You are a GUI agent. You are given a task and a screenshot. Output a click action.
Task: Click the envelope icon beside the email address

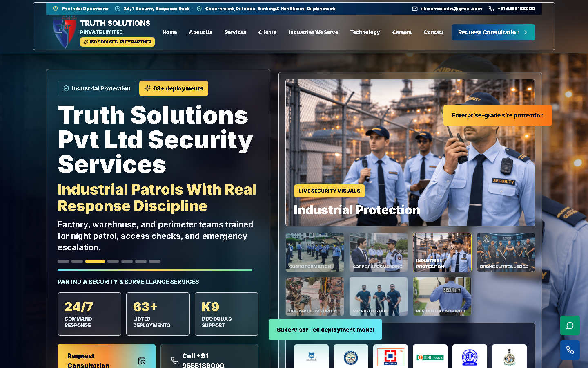(415, 9)
